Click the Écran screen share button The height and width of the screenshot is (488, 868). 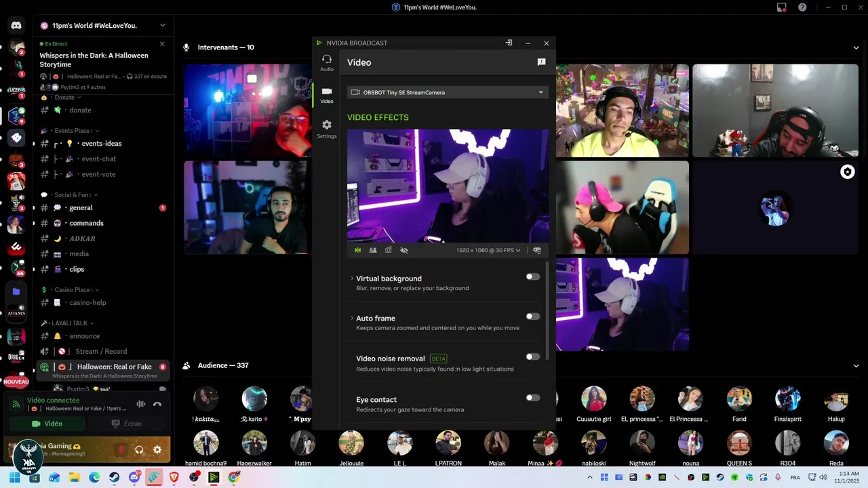pos(127,424)
